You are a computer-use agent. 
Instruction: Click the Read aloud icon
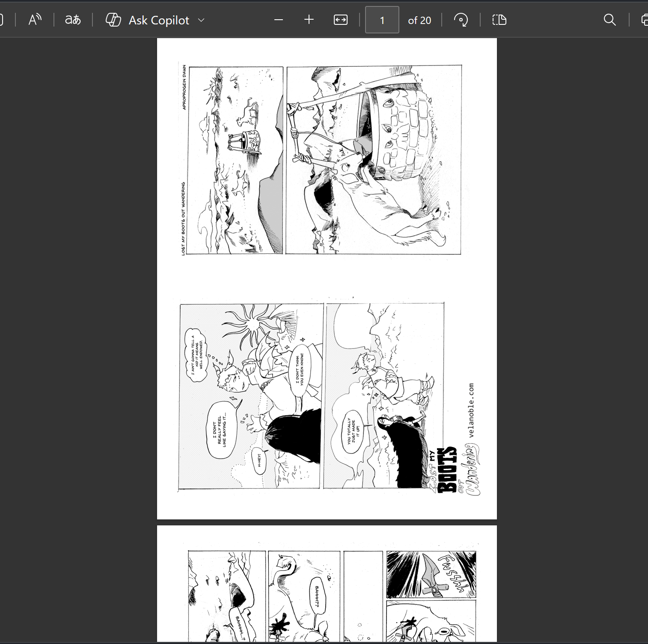coord(35,20)
